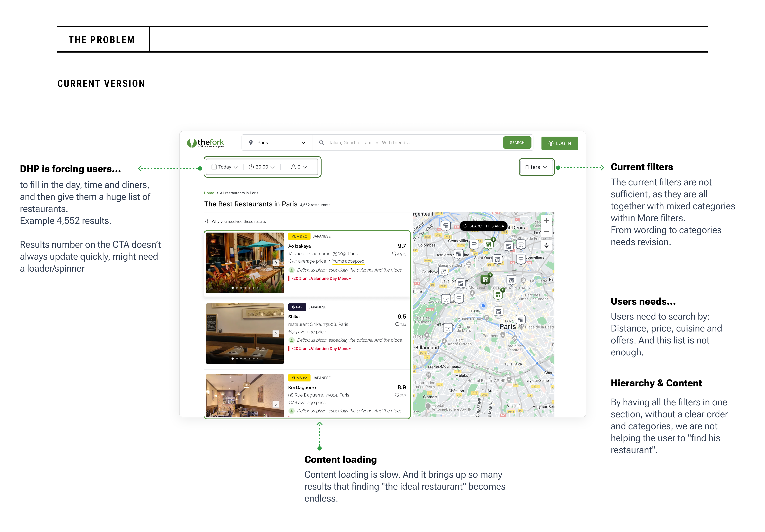765x532 pixels.
Task: Click the info icon beside 'Why you received these results'
Action: coord(207,221)
